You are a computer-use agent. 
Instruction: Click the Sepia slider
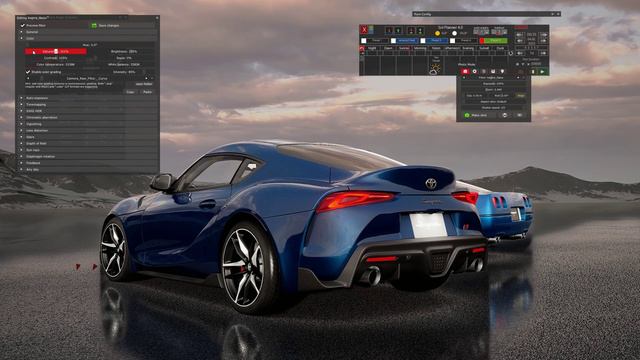pos(124,58)
